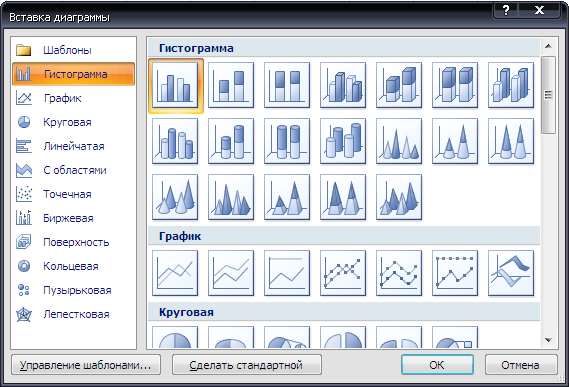Image resolution: width=569 pixels, height=387 pixels.
Task: Click Управление шаблонами button
Action: pos(86,365)
